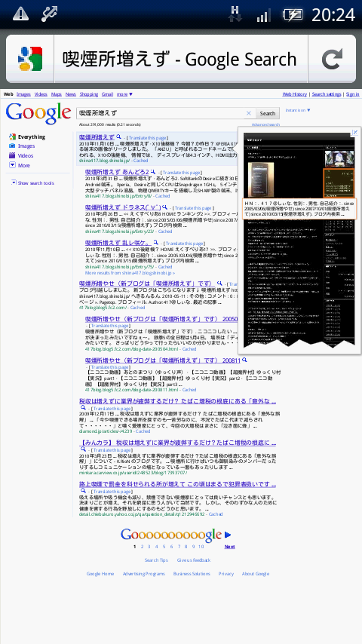Open Business Solutions footer link
The image size is (362, 644).
coord(192,574)
